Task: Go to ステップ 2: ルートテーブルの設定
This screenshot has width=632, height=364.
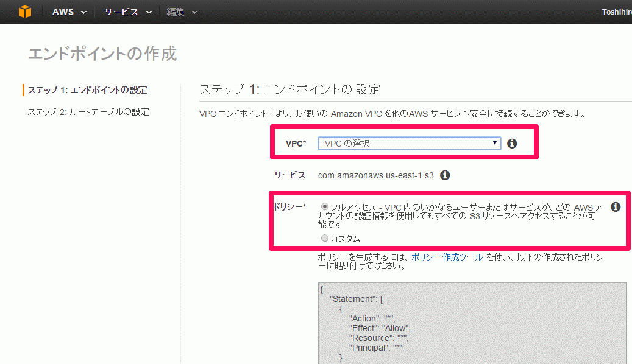Action: 88,111
